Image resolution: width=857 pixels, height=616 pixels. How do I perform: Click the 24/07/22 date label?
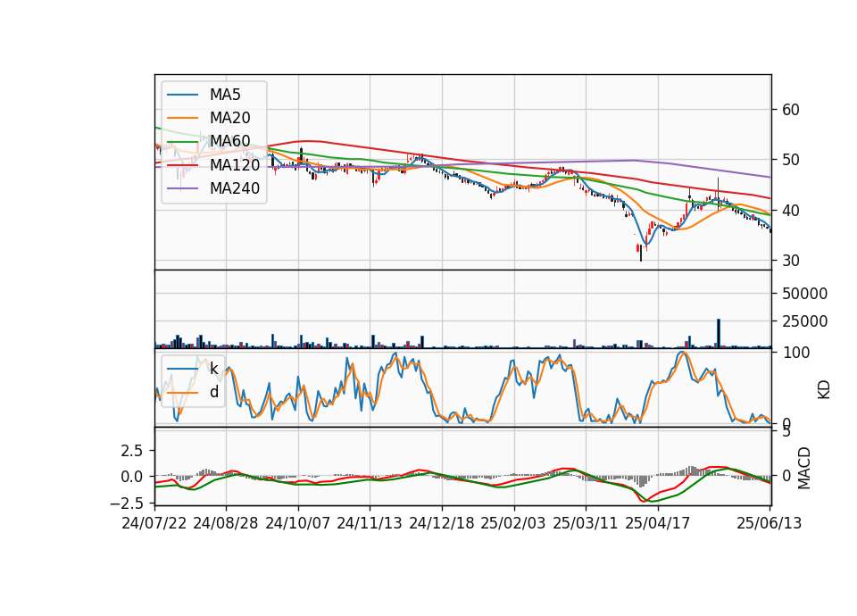click(x=154, y=523)
